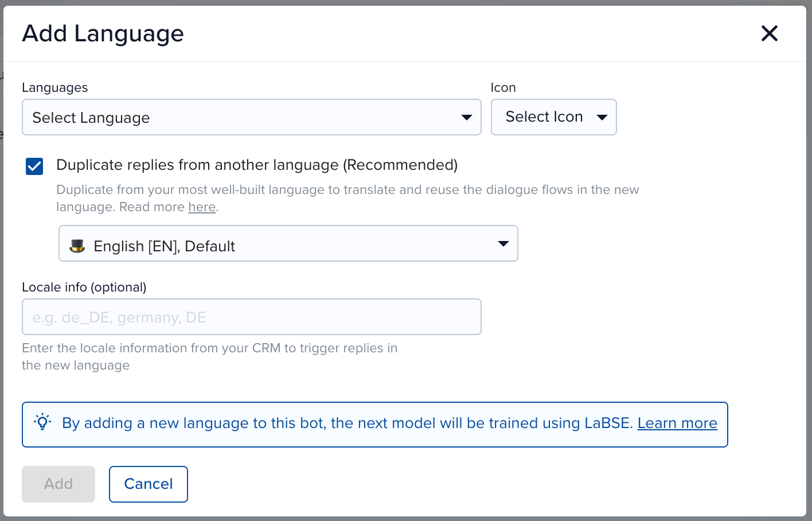
Task: Click the 'Add Language' dialog title
Action: tap(103, 34)
